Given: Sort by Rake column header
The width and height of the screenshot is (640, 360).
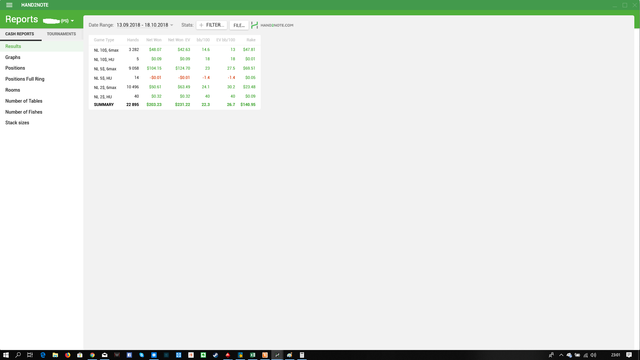Looking at the screenshot, I should pyautogui.click(x=251, y=40).
